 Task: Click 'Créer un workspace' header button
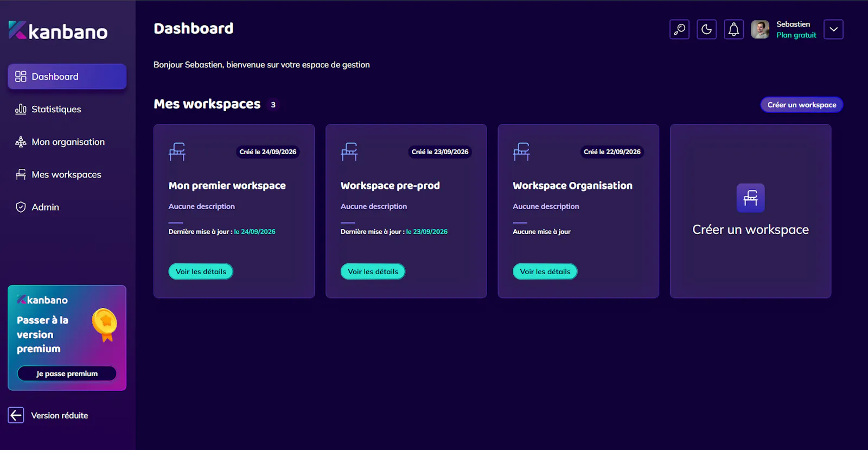point(802,105)
